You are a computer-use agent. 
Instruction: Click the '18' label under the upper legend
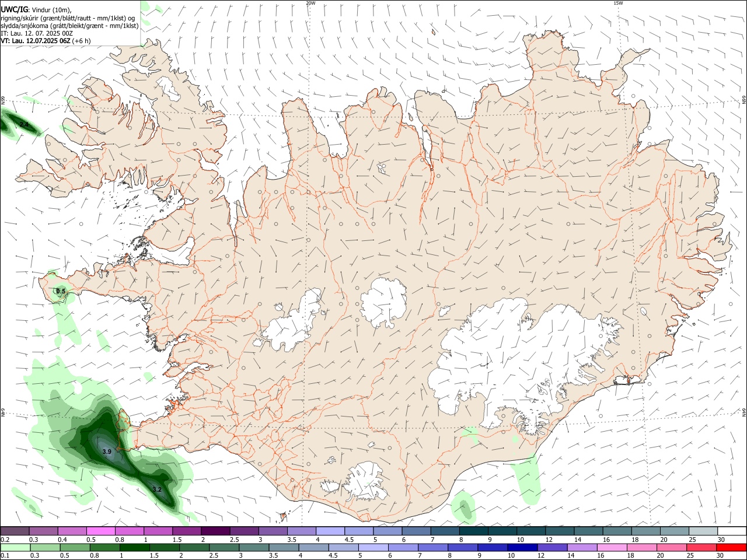click(x=635, y=540)
